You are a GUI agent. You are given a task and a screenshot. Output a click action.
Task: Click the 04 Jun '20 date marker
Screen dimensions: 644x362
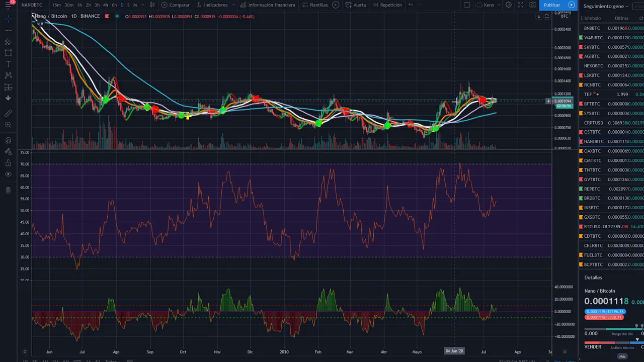(x=454, y=351)
